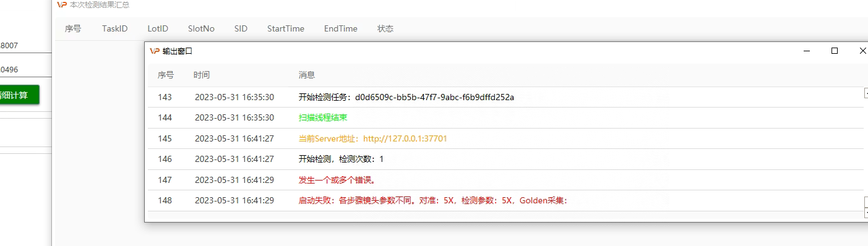Click timestamp of log row 146

(234, 159)
